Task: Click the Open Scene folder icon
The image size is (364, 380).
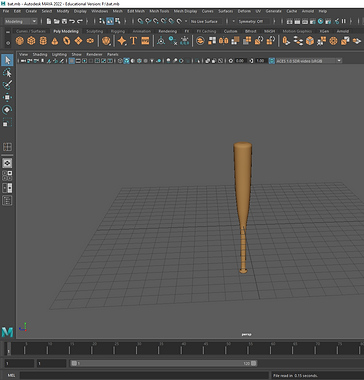Action: (57, 21)
